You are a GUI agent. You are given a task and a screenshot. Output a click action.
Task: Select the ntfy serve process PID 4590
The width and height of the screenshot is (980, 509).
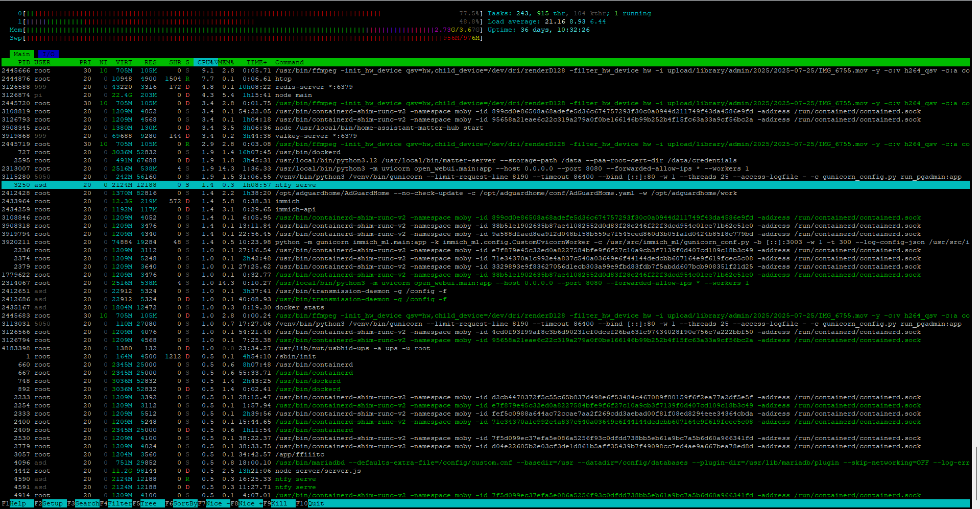[486, 479]
